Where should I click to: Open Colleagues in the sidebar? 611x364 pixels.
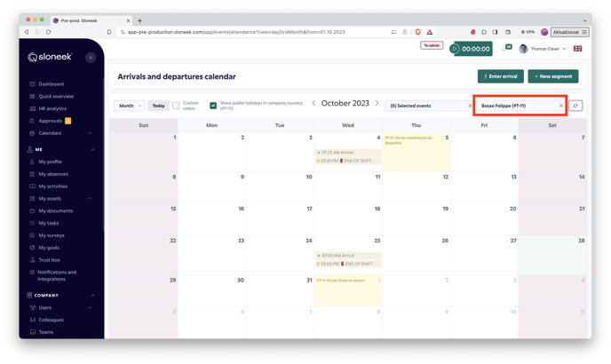tap(51, 320)
